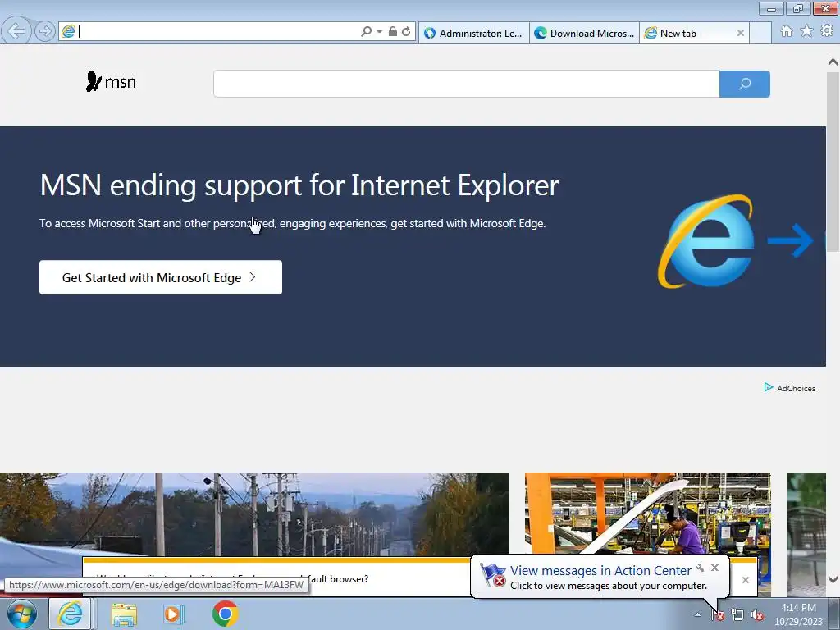Click the browser Forward arrow button

[45, 32]
